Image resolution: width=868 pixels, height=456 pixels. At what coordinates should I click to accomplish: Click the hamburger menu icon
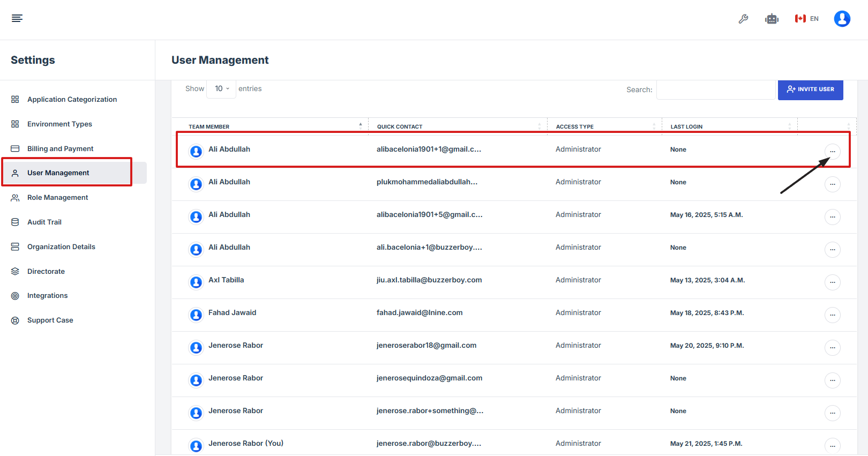coord(17,19)
